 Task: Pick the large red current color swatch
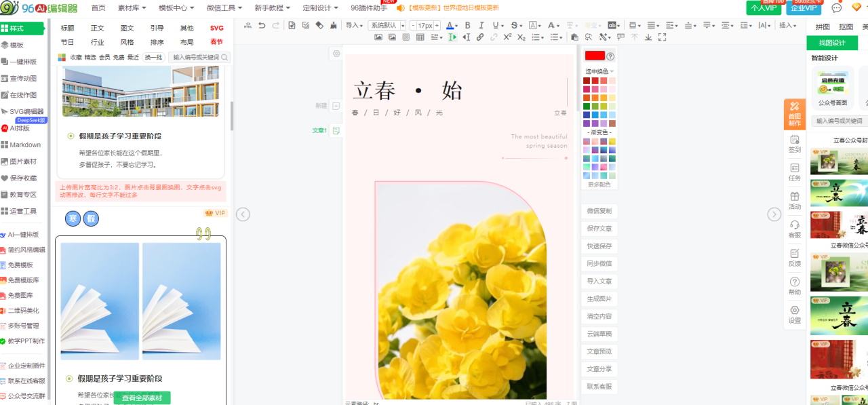tap(595, 56)
